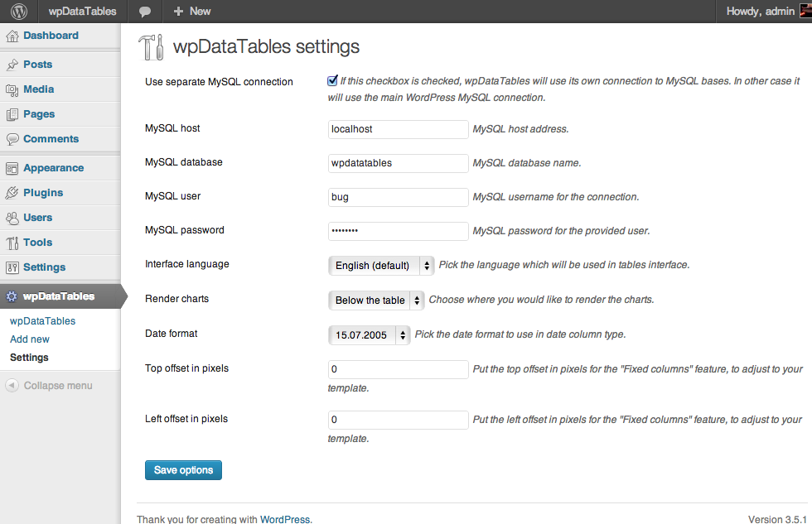Click the Version 3.5.1 footer text
The width and height of the screenshot is (812, 524).
pos(777,519)
